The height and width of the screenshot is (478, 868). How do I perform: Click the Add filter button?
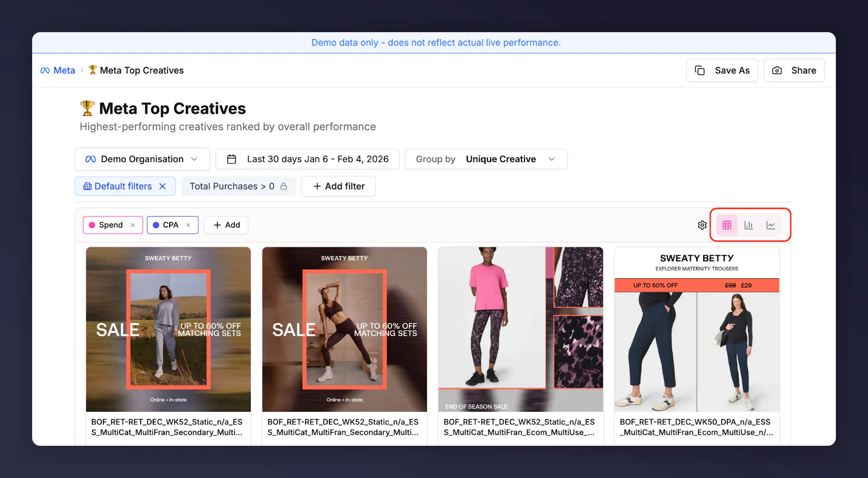pos(339,186)
